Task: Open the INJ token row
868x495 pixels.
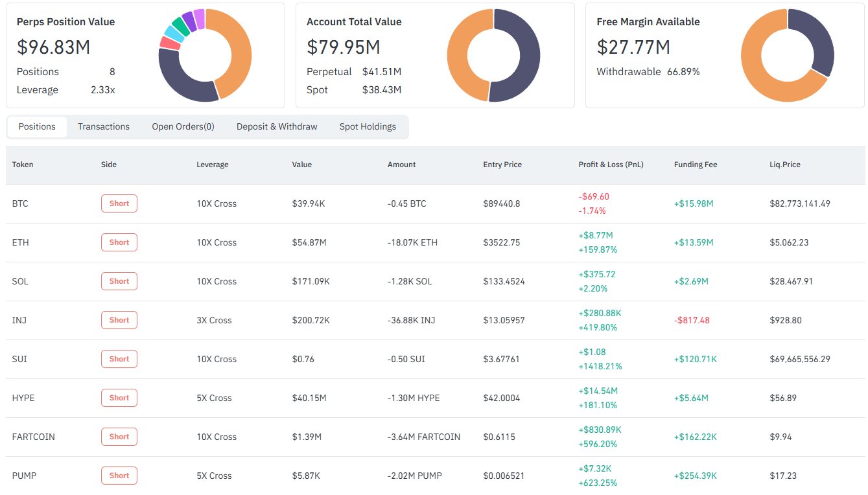Action: 19,320
